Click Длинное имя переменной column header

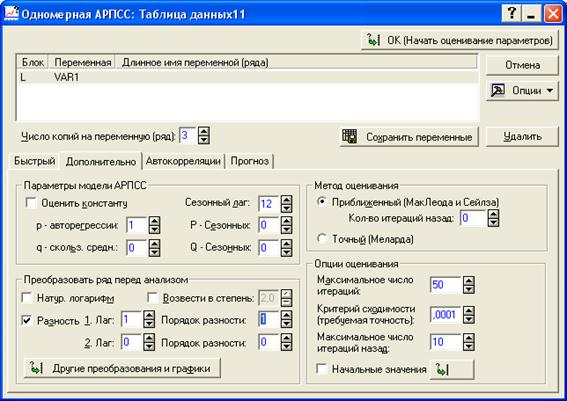point(296,63)
